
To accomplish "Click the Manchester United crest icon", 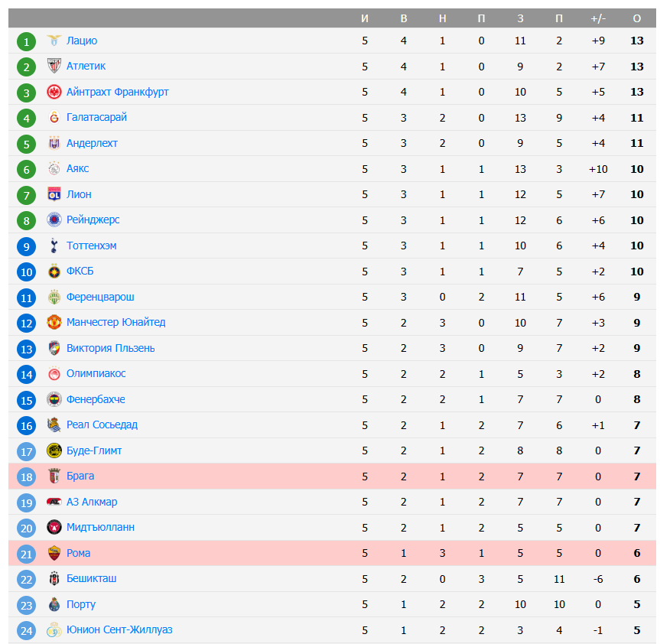I will (54, 323).
